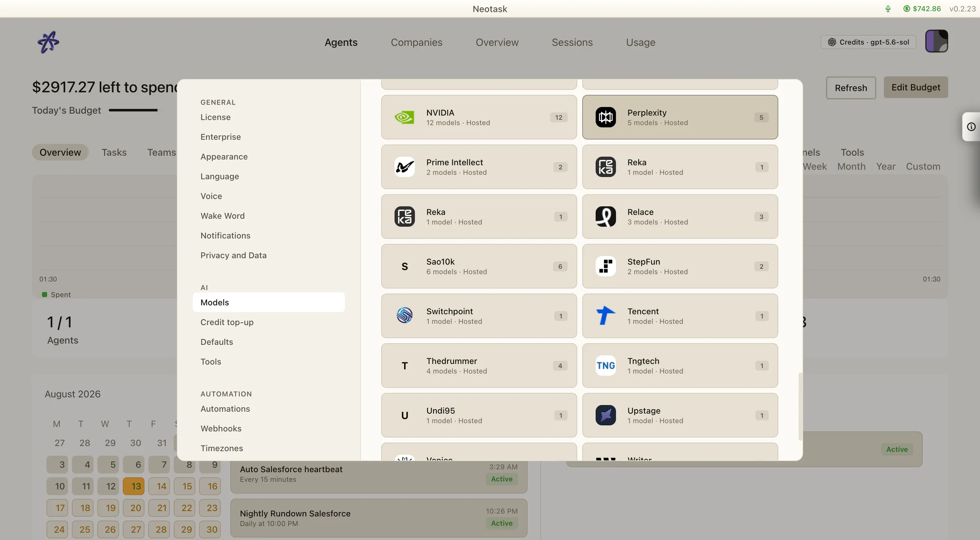Click the OpenAI icon in Credits badge

click(x=832, y=42)
